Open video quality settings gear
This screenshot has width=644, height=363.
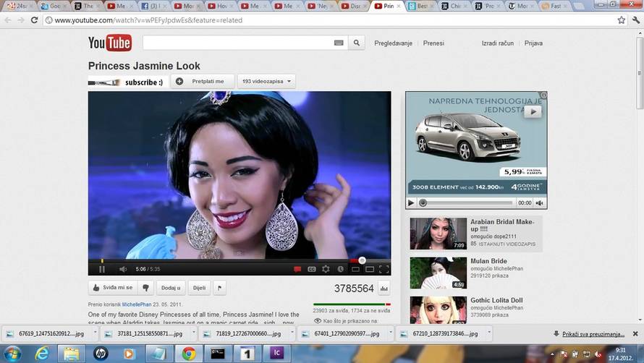[x=326, y=269]
